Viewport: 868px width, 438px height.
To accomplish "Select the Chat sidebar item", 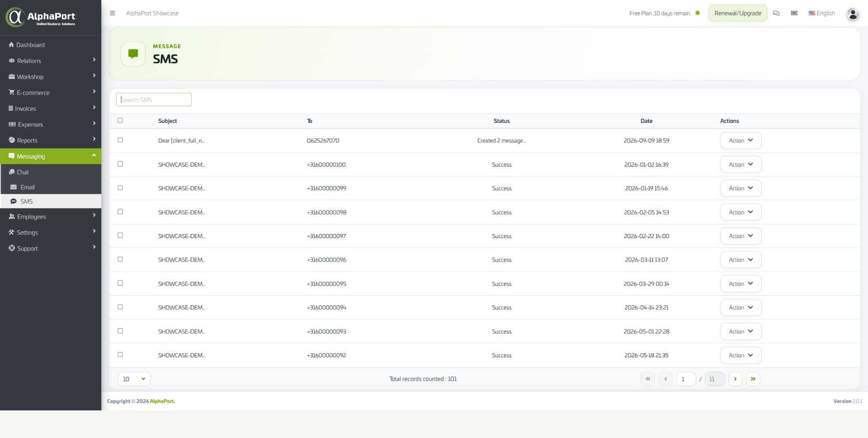I will pos(51,172).
